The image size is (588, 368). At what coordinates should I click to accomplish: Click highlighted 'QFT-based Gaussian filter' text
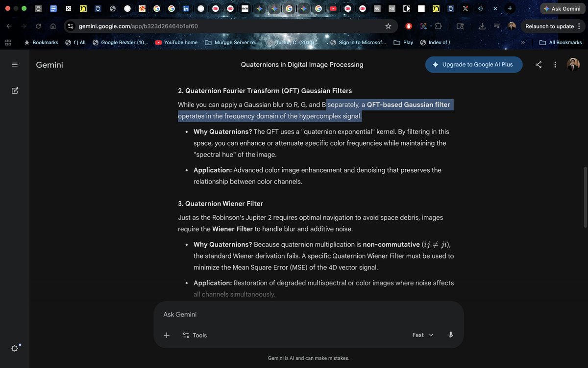point(408,105)
